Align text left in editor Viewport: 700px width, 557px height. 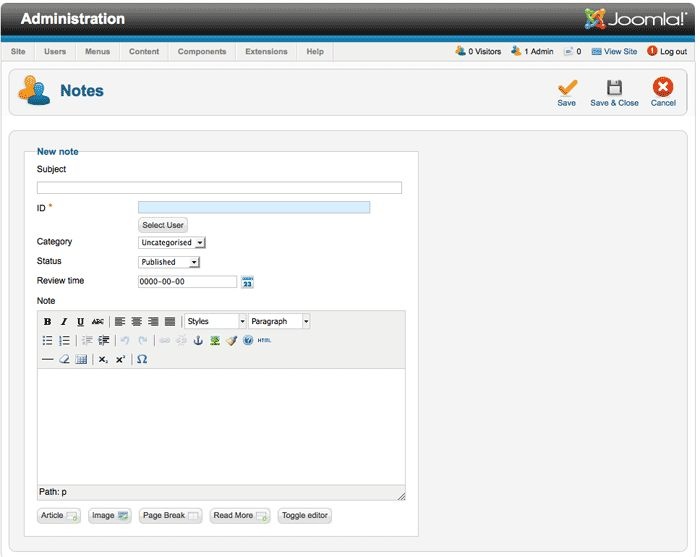click(120, 321)
